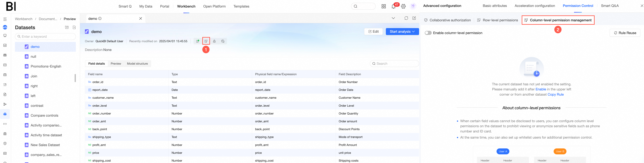The width and height of the screenshot is (644, 163).
Task: Refresh the current dataset tab
Action: click(x=406, y=18)
